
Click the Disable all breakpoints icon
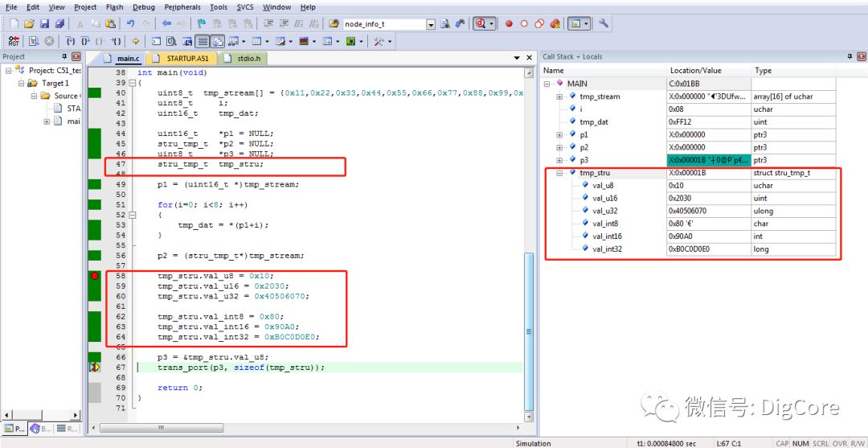539,24
